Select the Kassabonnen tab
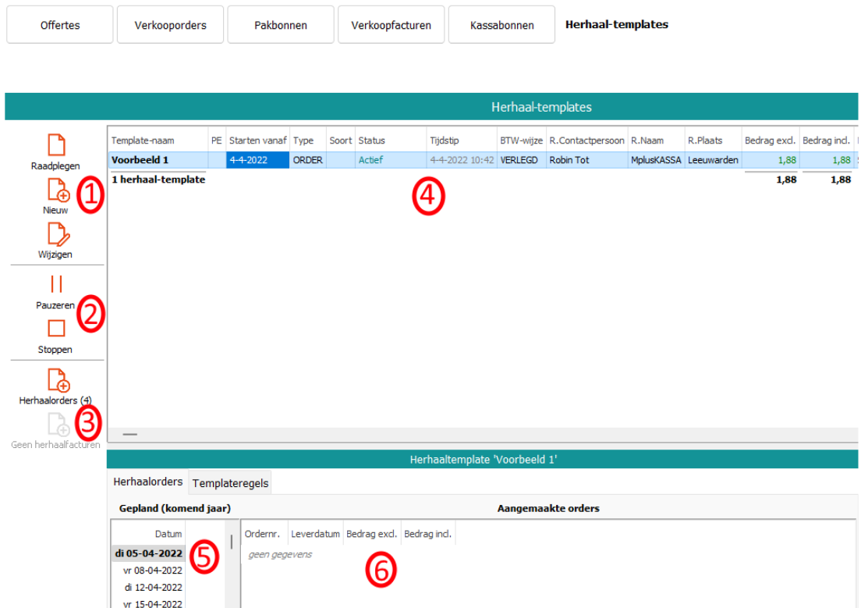868x608 pixels. pos(501,25)
